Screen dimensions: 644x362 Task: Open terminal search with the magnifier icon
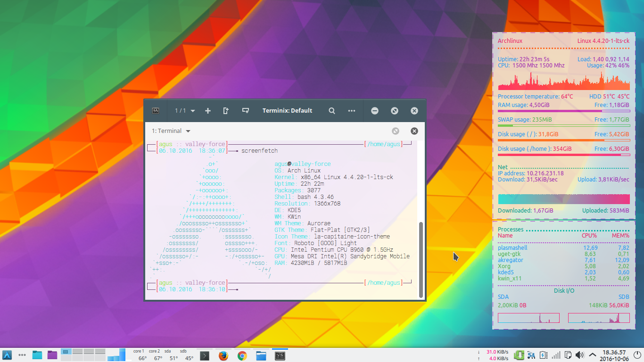pyautogui.click(x=332, y=111)
